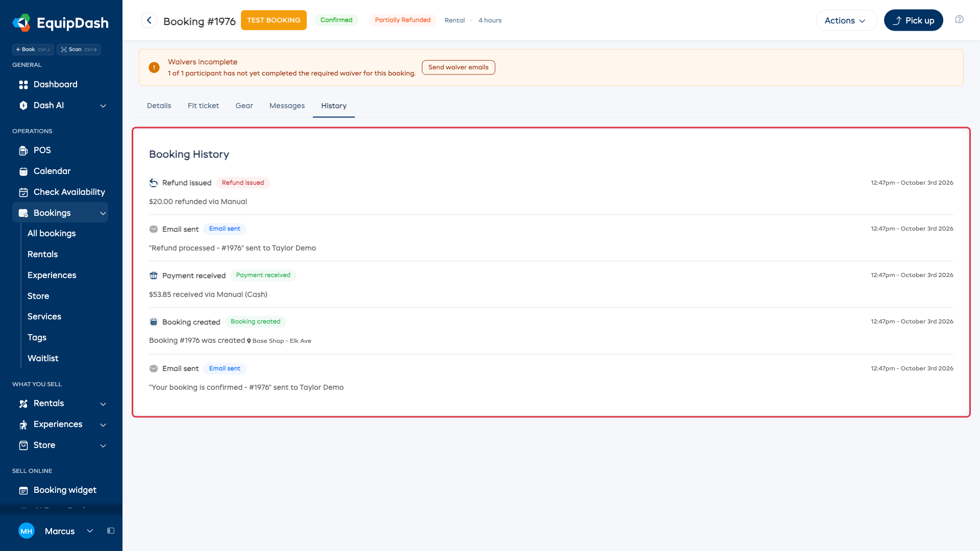Open the Gear tab
This screenshot has width=980, height=551.
pos(244,106)
